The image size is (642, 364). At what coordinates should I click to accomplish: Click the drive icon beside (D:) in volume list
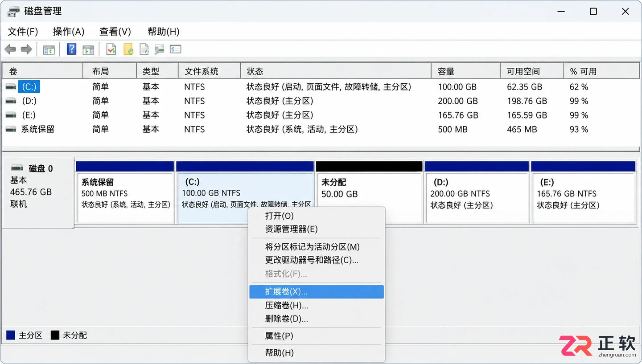(x=11, y=101)
